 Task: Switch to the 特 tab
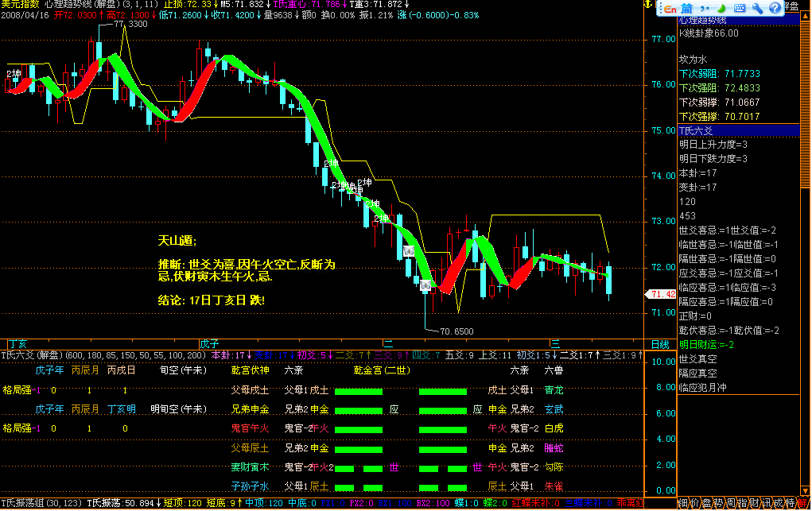point(790,503)
